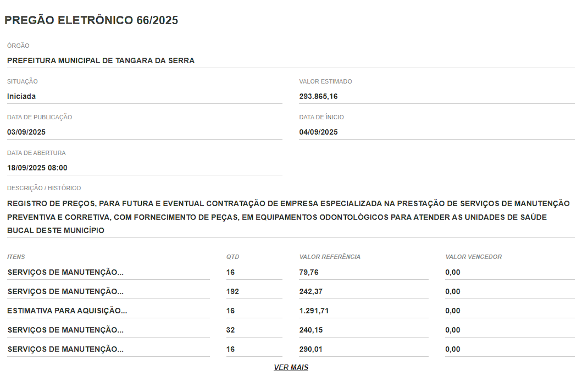Select reference value 242,37

310,291
